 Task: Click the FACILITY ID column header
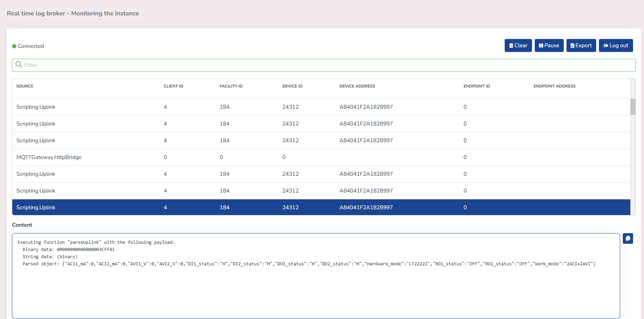[231, 86]
